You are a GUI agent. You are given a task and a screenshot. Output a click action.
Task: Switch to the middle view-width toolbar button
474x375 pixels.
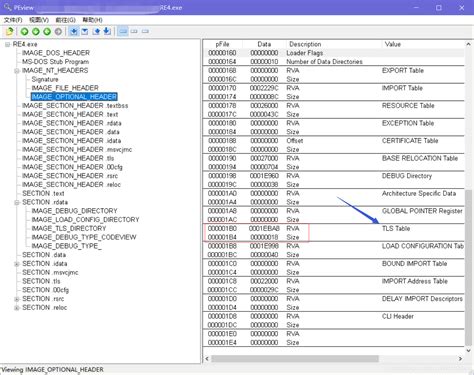134,31
